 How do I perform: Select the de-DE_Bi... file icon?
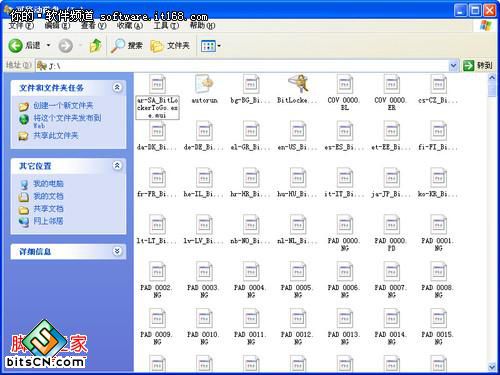204,131
